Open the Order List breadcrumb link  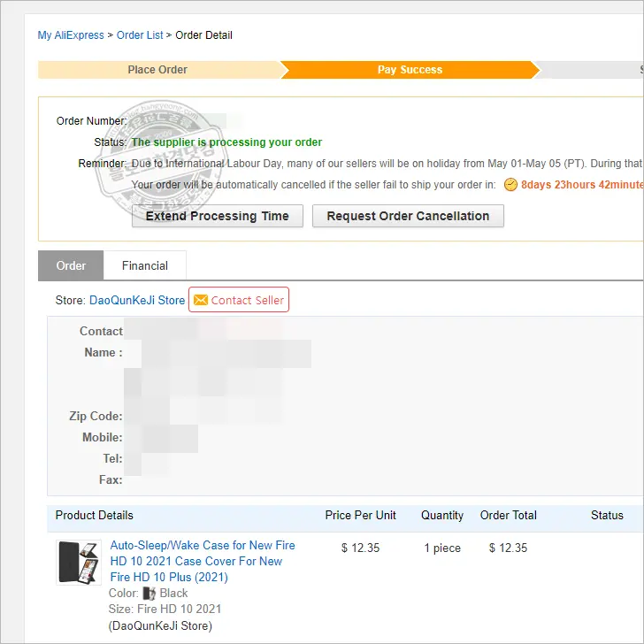tap(140, 35)
